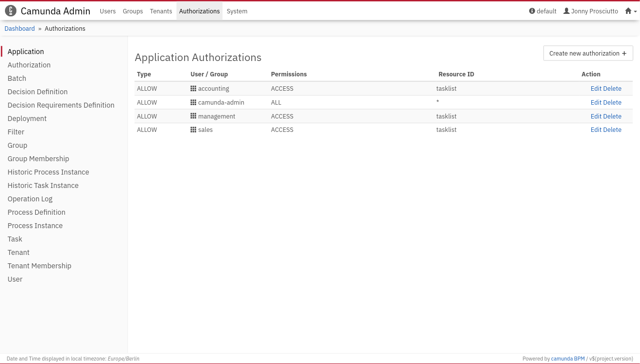Image resolution: width=640 pixels, height=364 pixels.
Task: Open the Users menu
Action: point(108,11)
